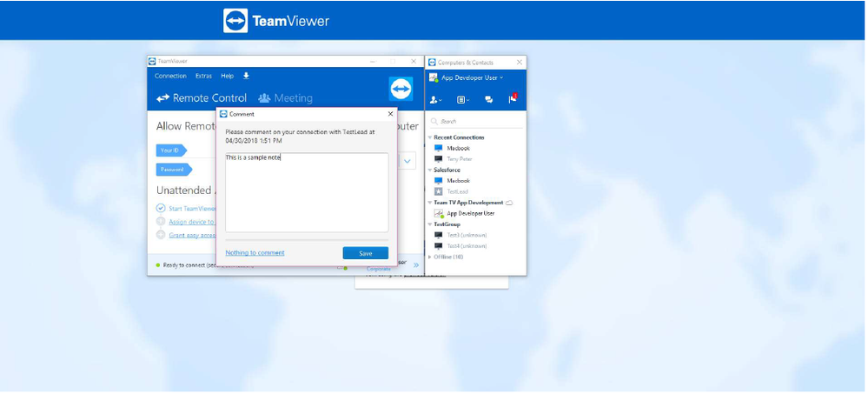Image resolution: width=868 pixels, height=394 pixels.
Task: Open the partner ID dropdown arrow
Action: point(407,161)
